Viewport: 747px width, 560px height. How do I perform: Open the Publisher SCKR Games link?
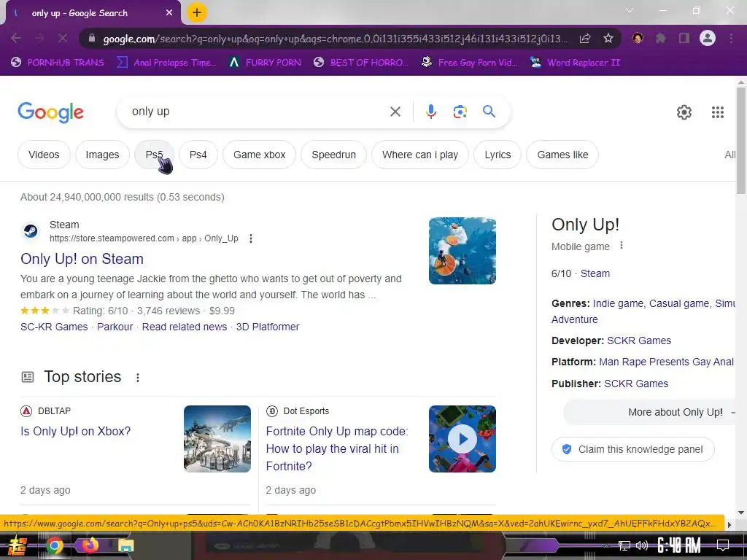pos(636,384)
